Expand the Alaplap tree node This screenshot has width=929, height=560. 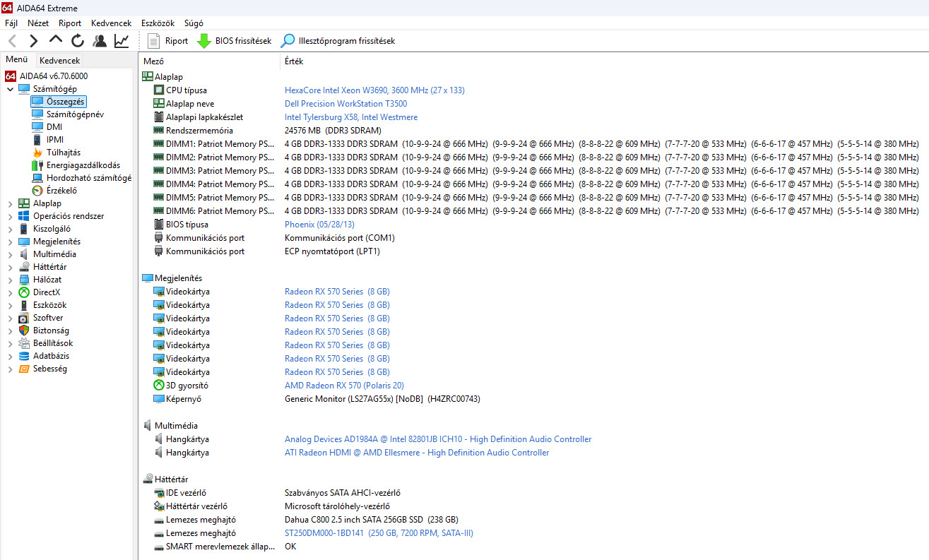[10, 203]
